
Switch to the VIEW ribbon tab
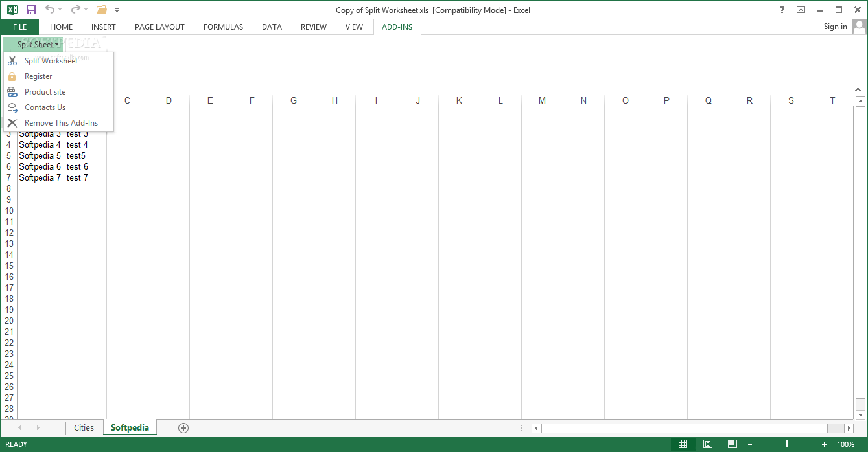[x=354, y=27]
